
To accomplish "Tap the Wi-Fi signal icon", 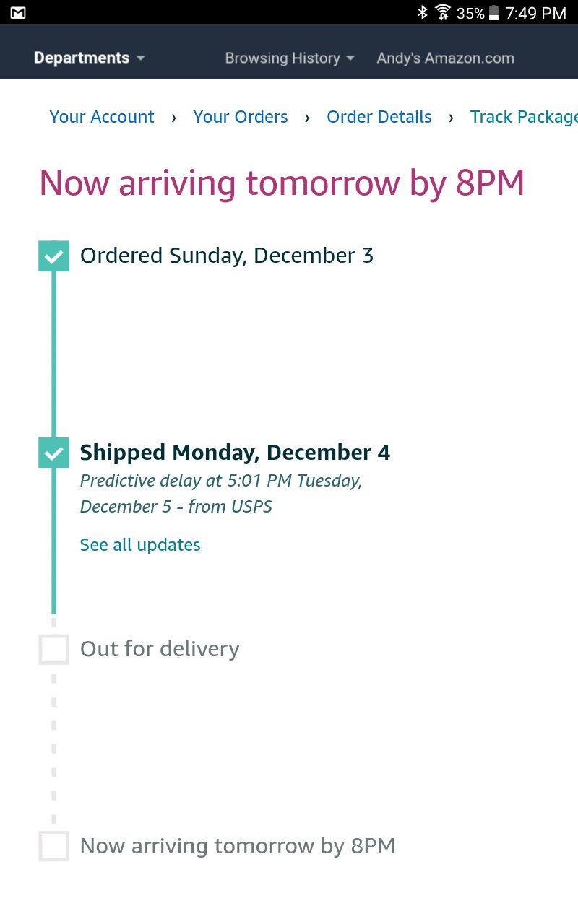I will 443,12.
